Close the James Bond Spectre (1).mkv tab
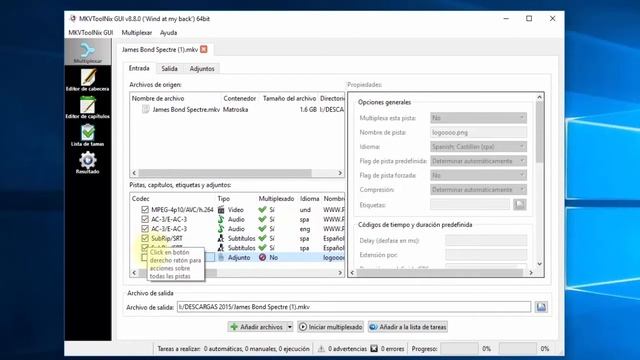The image size is (640, 360). point(204,49)
